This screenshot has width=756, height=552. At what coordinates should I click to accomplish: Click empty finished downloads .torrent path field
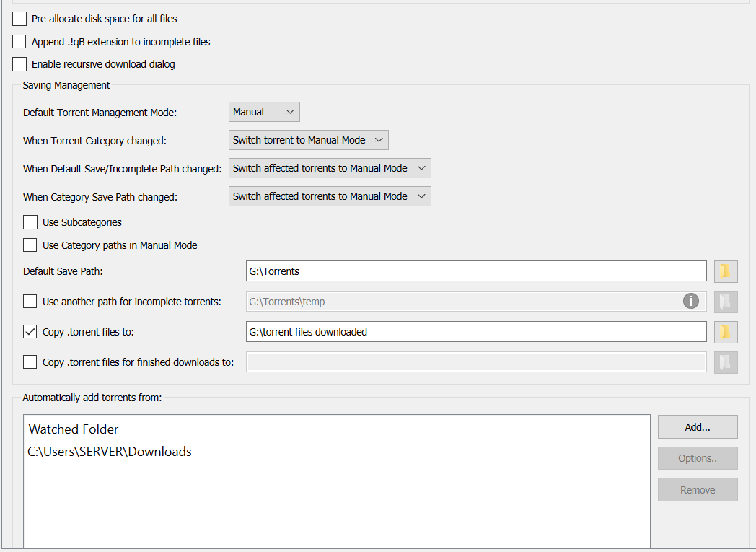(476, 362)
